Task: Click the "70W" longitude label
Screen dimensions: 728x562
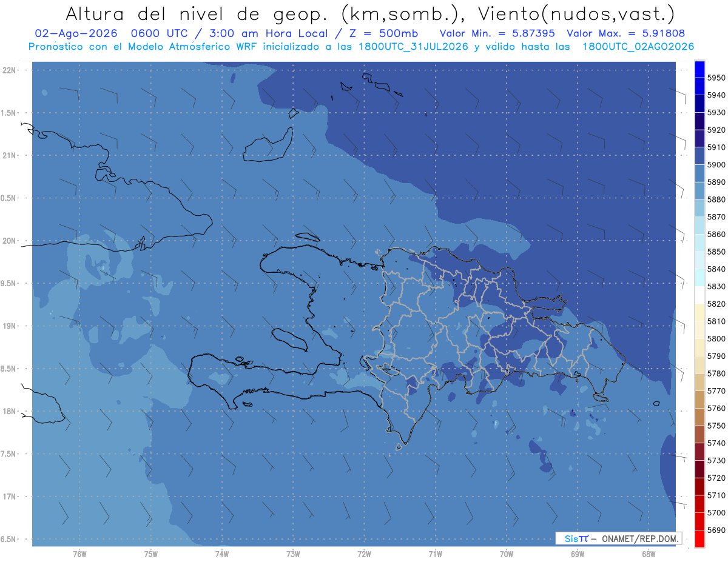Action: click(506, 554)
